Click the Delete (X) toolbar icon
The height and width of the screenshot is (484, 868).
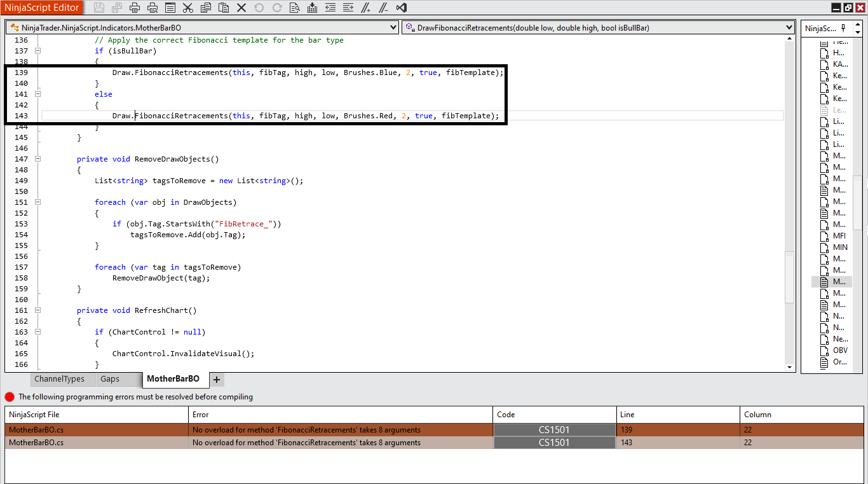[x=241, y=8]
